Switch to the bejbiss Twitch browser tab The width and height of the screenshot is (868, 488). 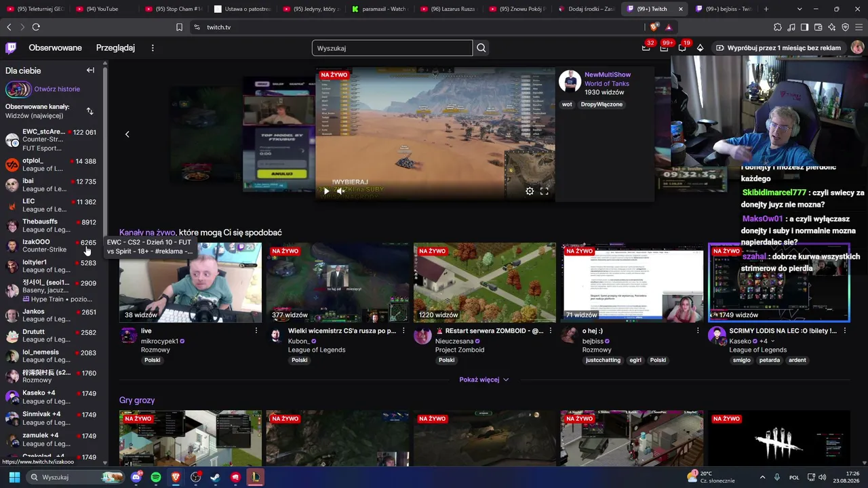point(723,9)
